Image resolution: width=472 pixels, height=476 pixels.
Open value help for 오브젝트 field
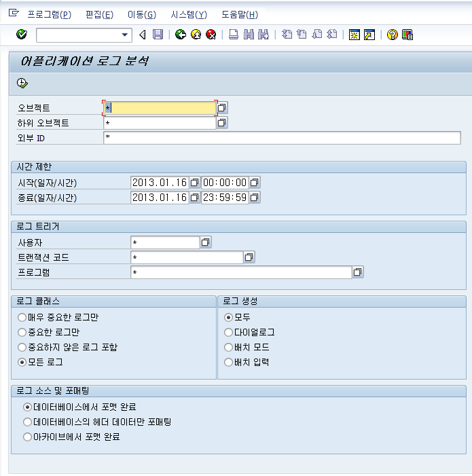pos(222,108)
